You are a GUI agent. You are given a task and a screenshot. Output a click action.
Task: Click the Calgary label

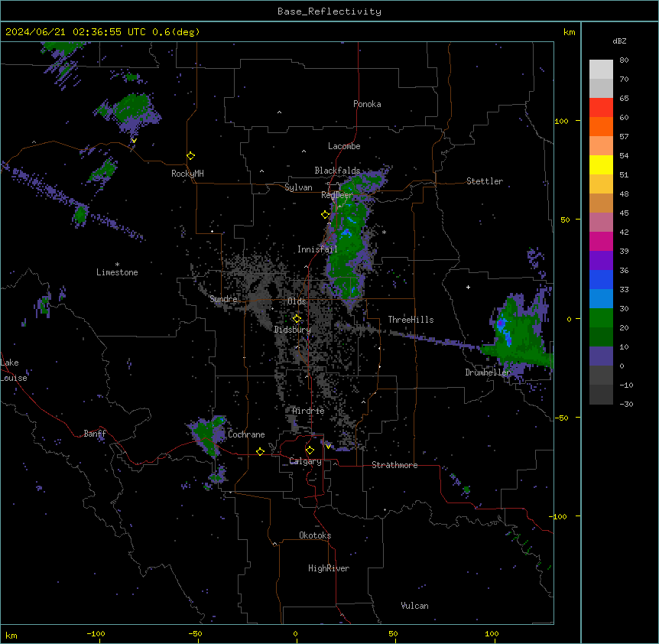[x=305, y=461]
